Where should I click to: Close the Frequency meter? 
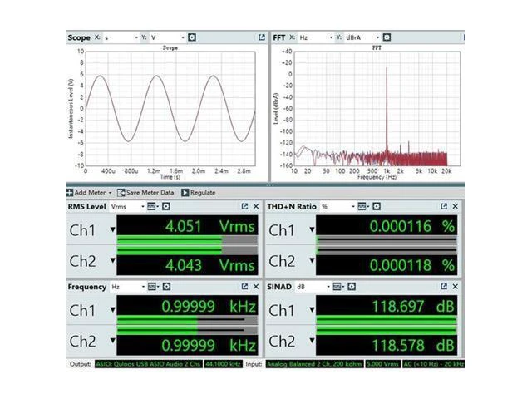[256, 287]
